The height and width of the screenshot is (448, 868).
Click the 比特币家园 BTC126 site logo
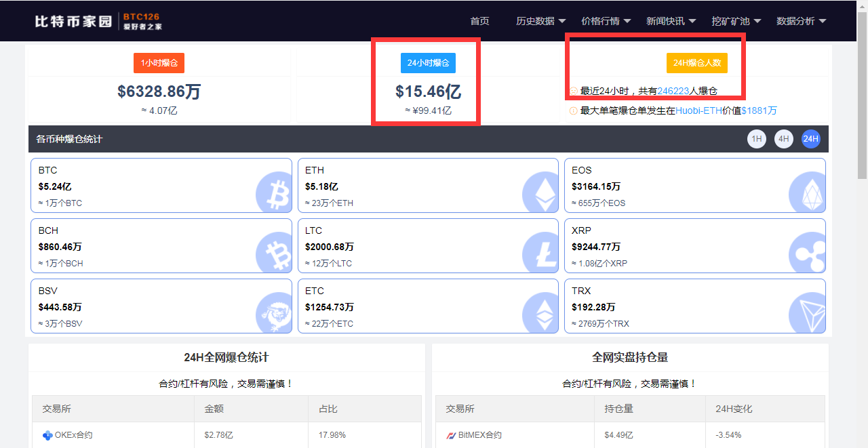98,21
